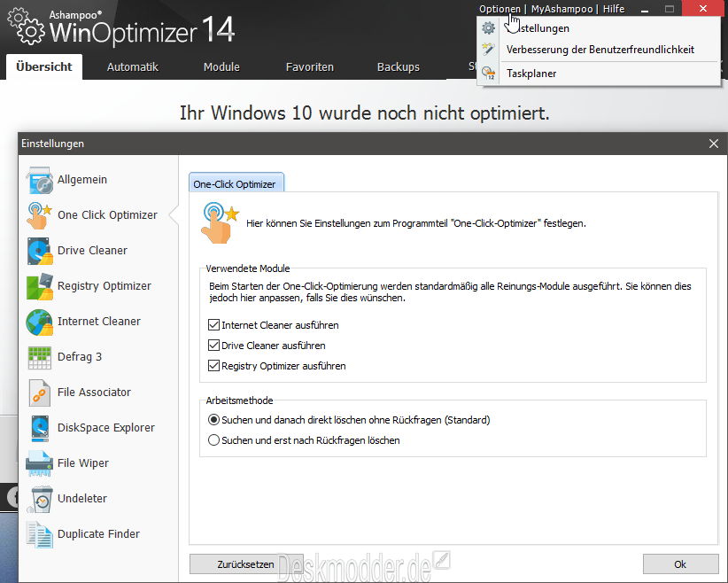This screenshot has height=583, width=728.
Task: Select the Internet Cleaner globe icon
Action: tap(40, 322)
